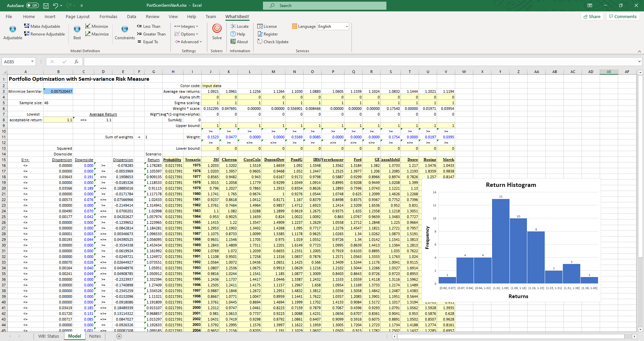The height and width of the screenshot is (341, 644).
Task: Undo the last action
Action: pyautogui.click(x=55, y=5)
